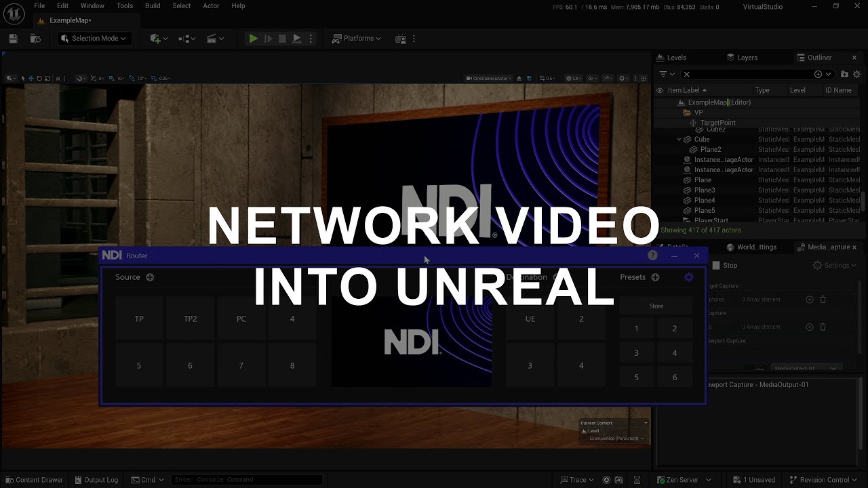Open NDI Router settings gear

click(689, 277)
